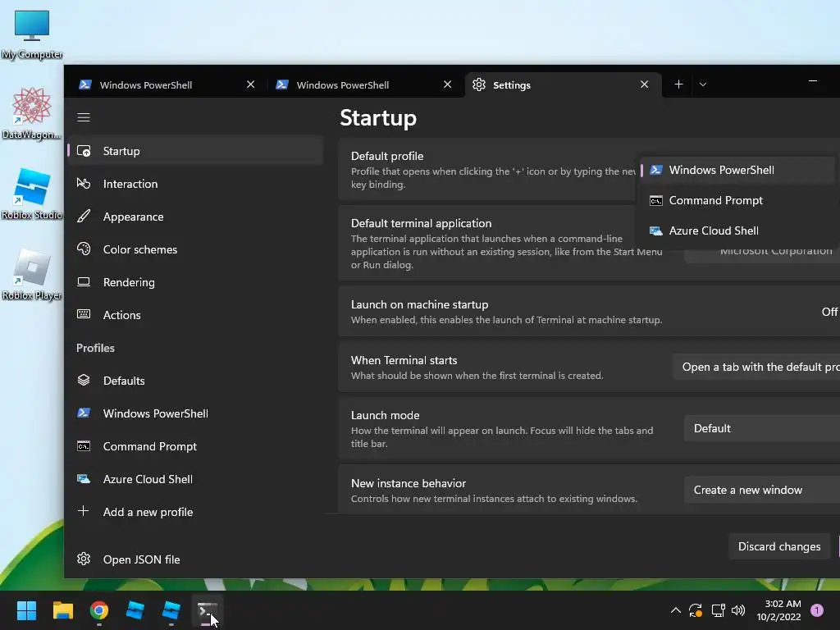
Task: Click the first Roblox Studio taskbar icon
Action: coord(135,610)
